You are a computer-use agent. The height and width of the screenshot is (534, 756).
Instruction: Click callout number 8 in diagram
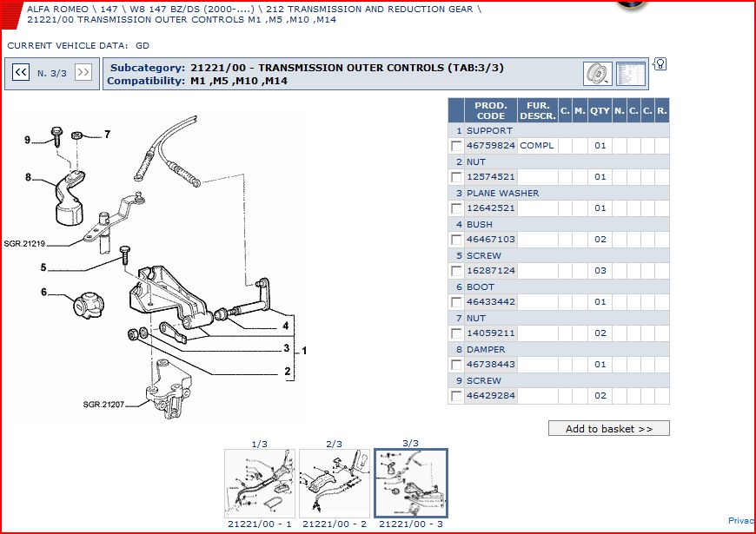[29, 178]
